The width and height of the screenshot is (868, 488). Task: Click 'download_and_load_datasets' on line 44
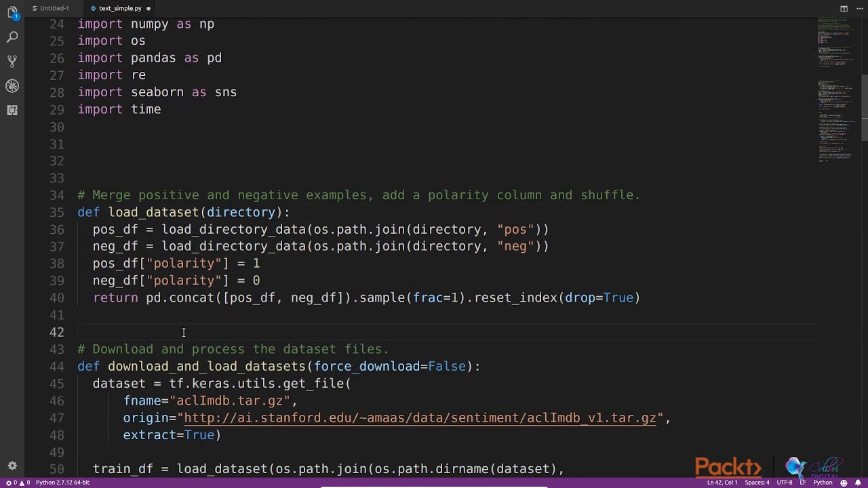[207, 366]
